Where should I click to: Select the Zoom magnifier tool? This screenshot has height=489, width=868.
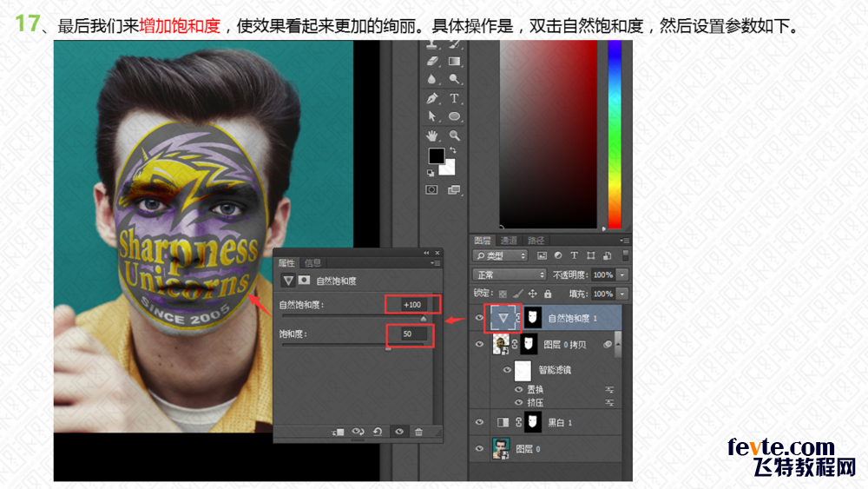coord(455,135)
